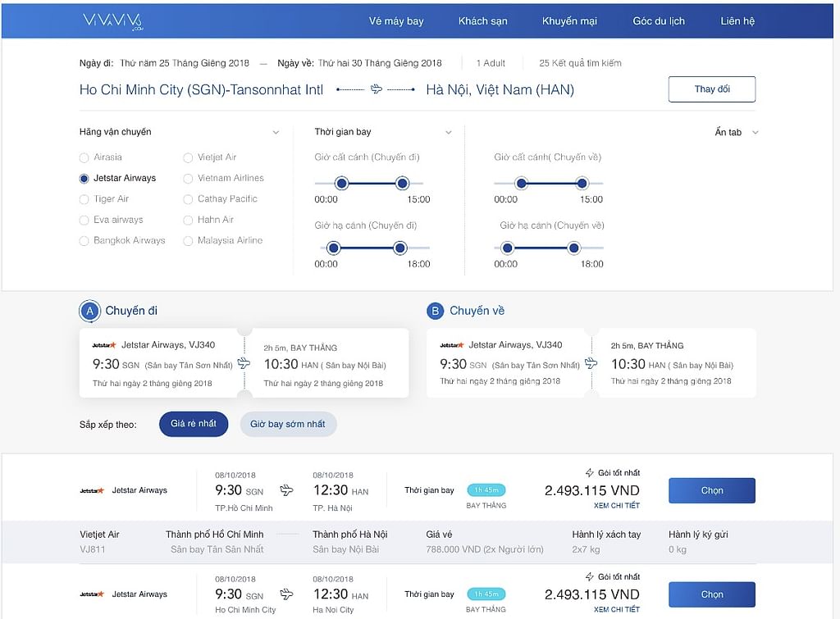840x619 pixels.
Task: Click the airplane icon between route cities
Action: pos(377,89)
